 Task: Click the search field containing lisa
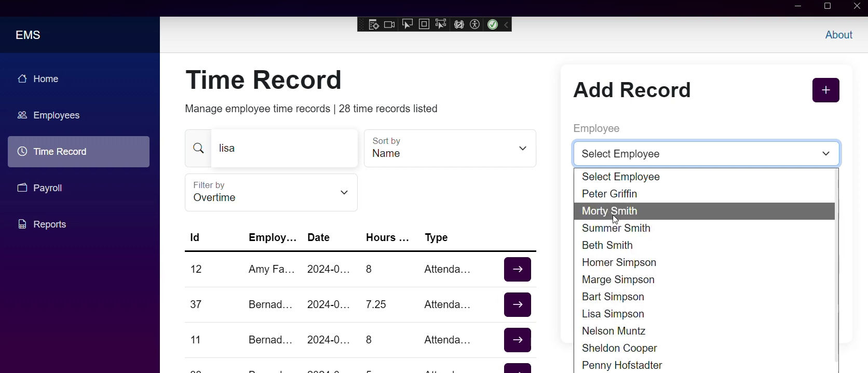284,149
